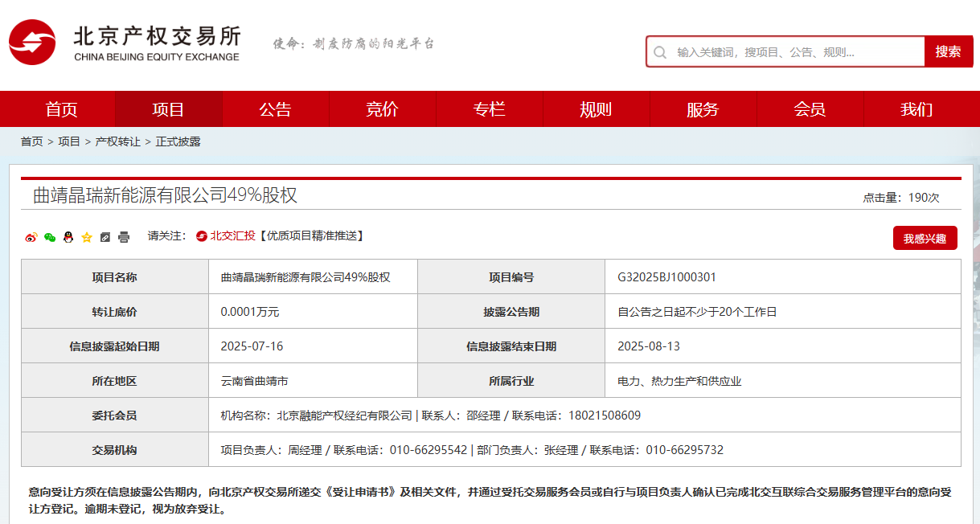Select the 竞价 navigation item
The image size is (980, 524).
click(383, 109)
